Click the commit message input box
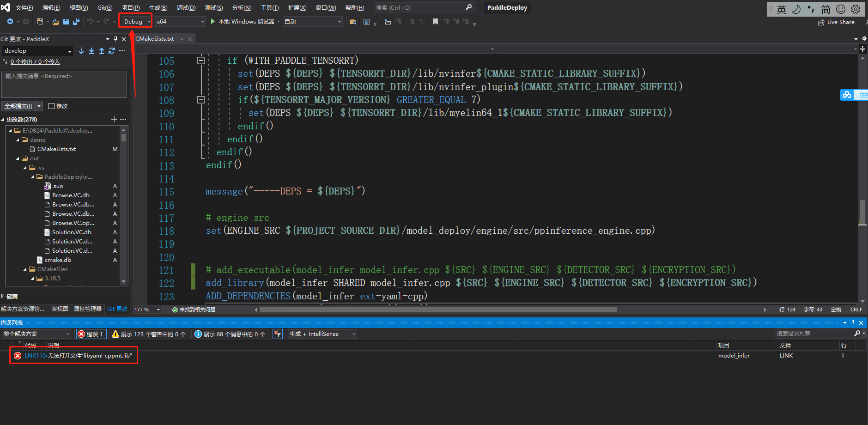Viewport: 868px width, 425px height. pyautogui.click(x=64, y=85)
